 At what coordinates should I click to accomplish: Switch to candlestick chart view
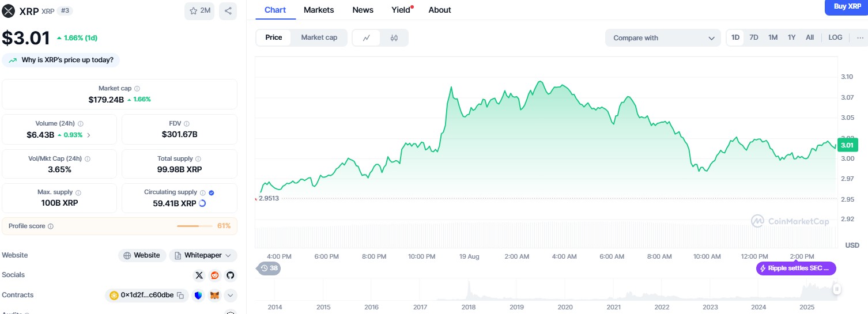point(394,38)
